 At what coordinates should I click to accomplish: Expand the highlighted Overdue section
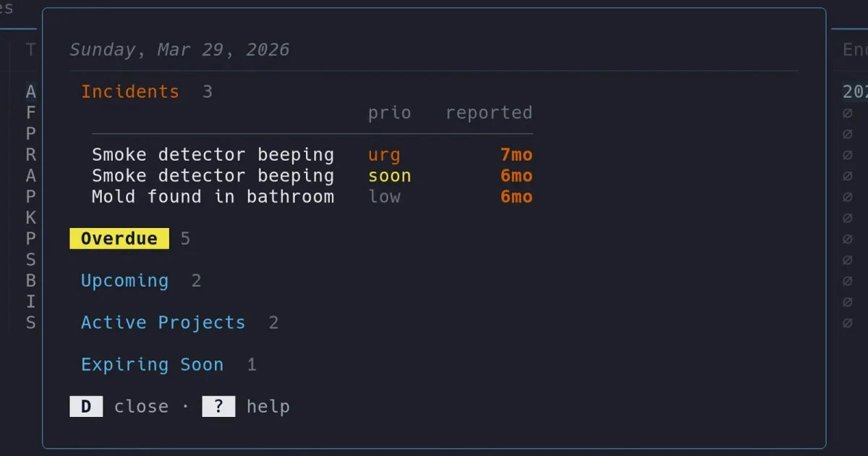[x=119, y=239]
